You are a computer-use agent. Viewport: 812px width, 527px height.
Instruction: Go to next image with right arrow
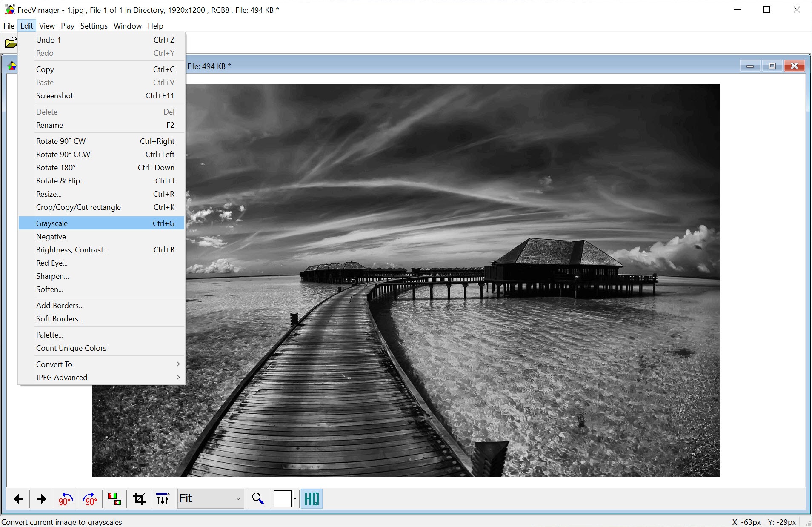41,499
